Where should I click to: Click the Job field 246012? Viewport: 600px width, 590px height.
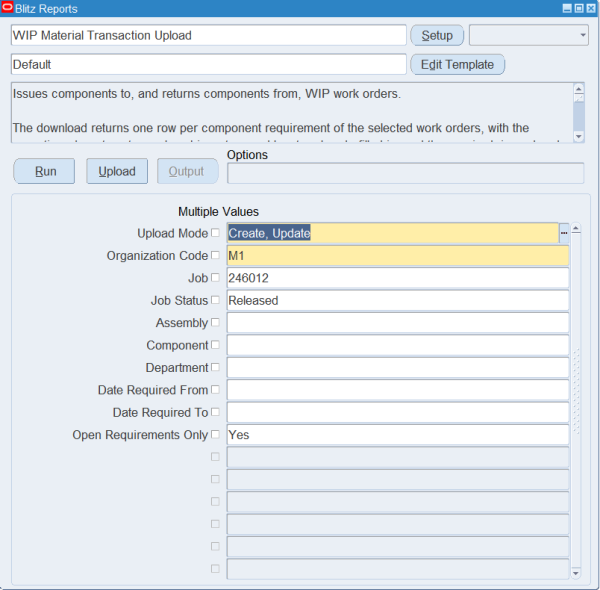pos(398,278)
